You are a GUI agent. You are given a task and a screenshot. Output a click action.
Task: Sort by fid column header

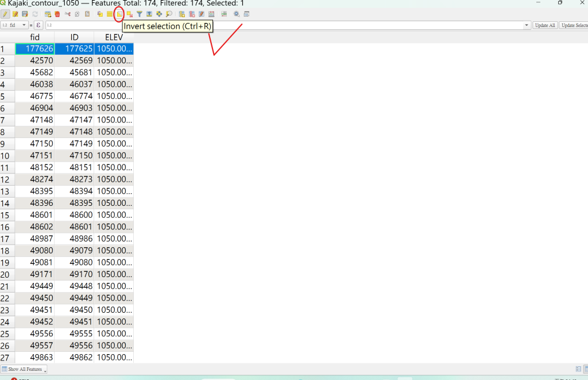tap(35, 37)
